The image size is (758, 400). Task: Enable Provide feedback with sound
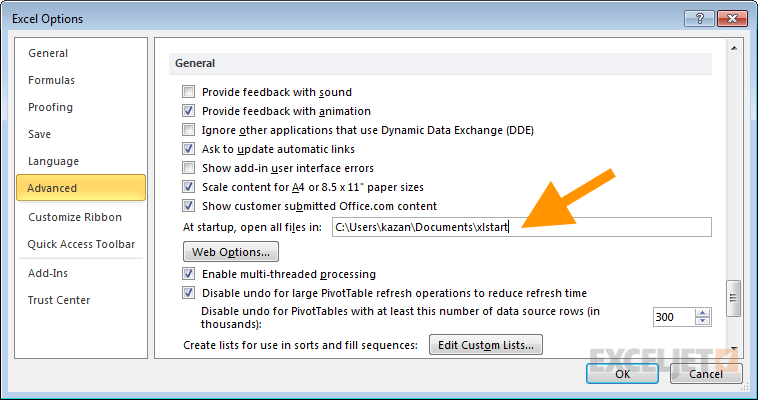point(189,91)
